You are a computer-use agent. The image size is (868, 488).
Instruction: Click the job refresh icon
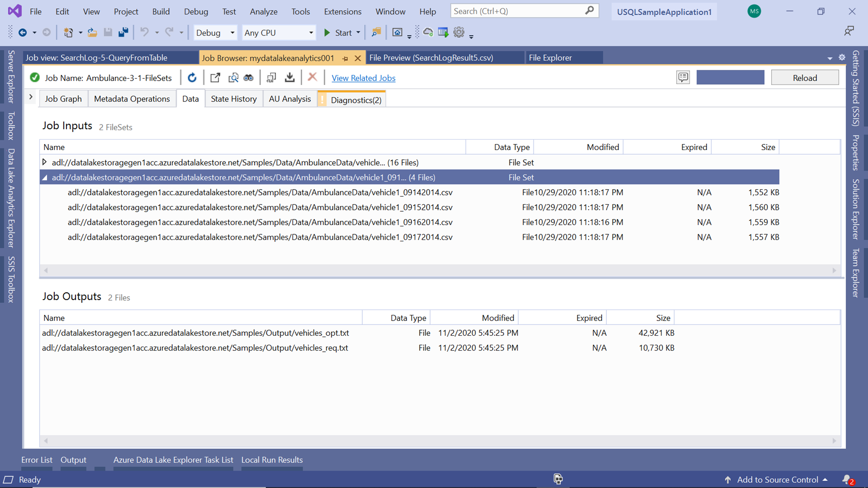click(192, 78)
